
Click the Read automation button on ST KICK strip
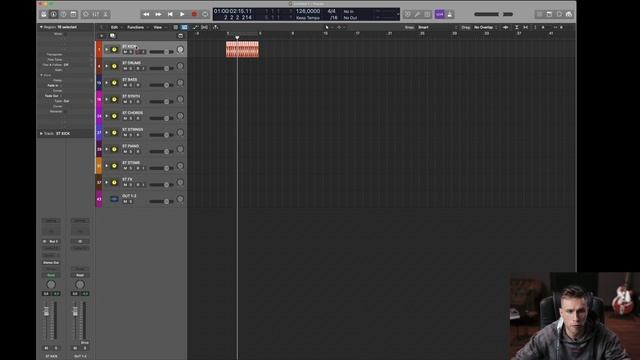[x=51, y=275]
